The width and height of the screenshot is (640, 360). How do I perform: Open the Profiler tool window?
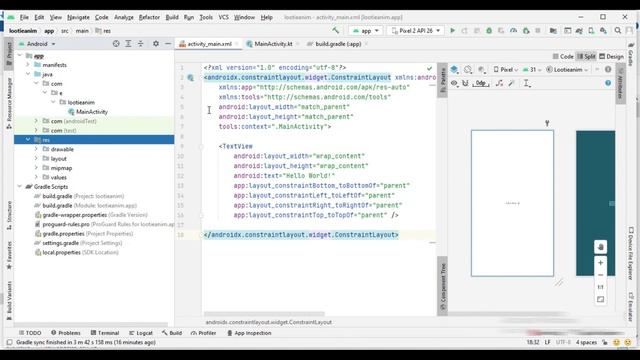pos(203,333)
